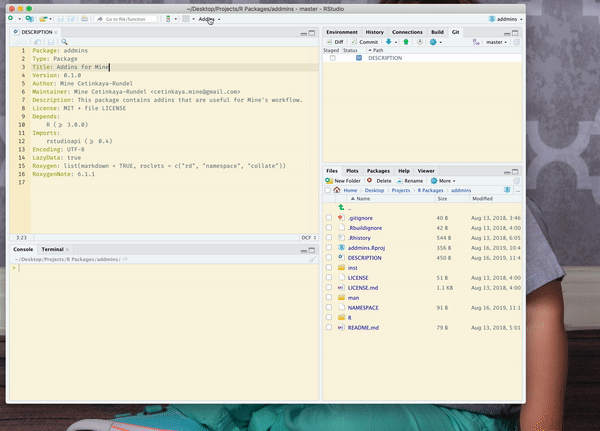
Task: Switch to the Terminal tab
Action: [x=52, y=249]
